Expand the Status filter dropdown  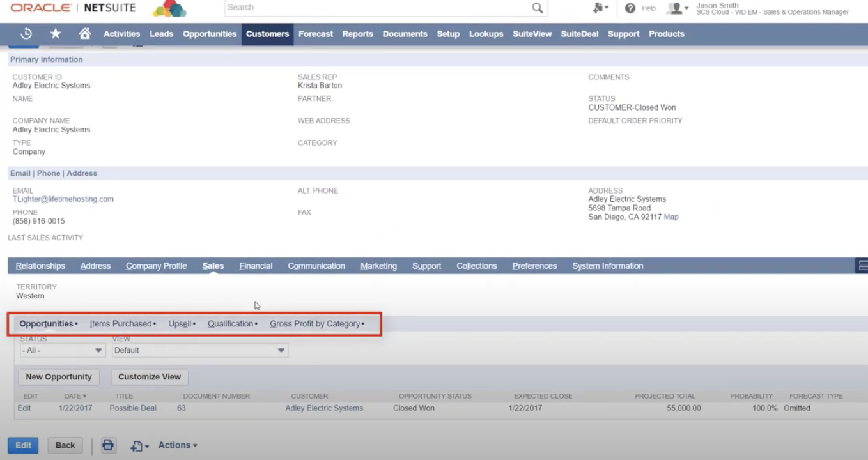click(62, 350)
